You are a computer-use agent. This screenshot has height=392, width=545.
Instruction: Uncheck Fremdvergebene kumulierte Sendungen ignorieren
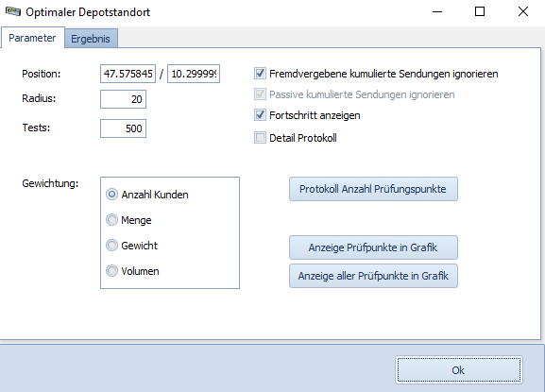(260, 74)
